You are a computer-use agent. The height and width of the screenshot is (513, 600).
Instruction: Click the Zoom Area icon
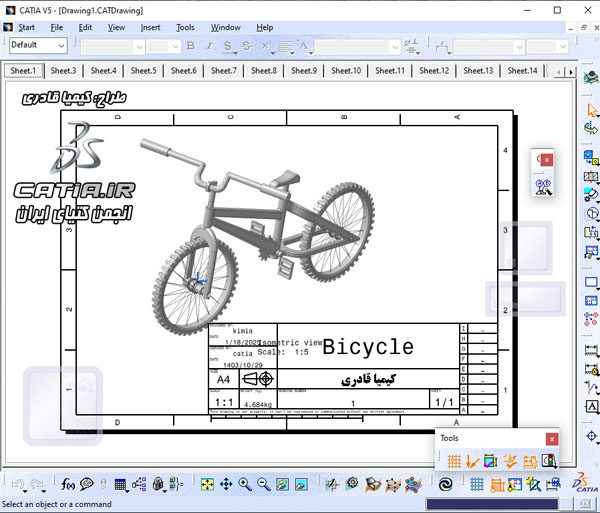(283, 485)
